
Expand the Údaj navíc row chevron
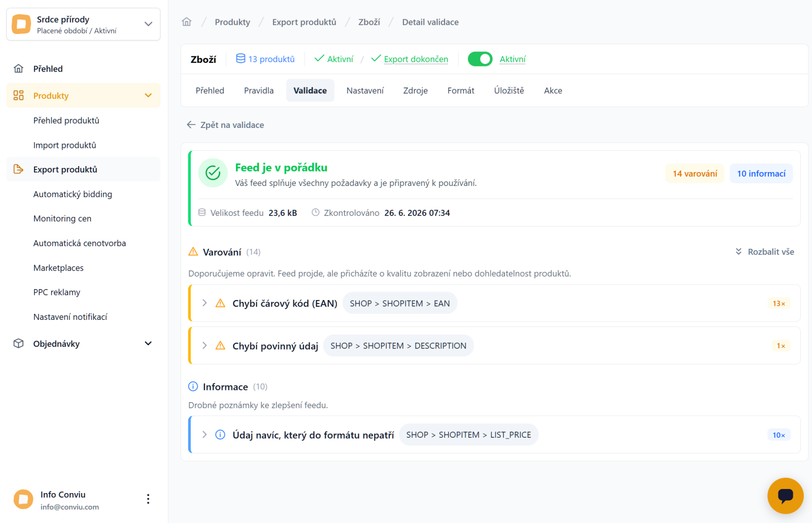click(205, 435)
